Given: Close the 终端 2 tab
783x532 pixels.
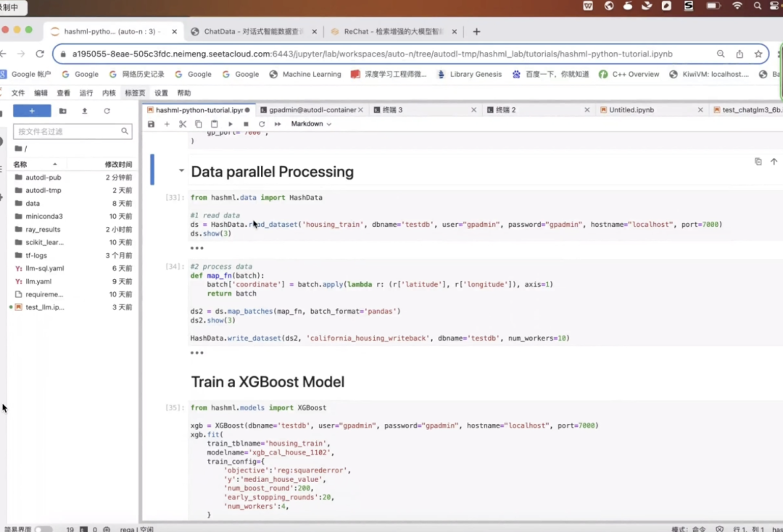Looking at the screenshot, I should click(x=587, y=110).
